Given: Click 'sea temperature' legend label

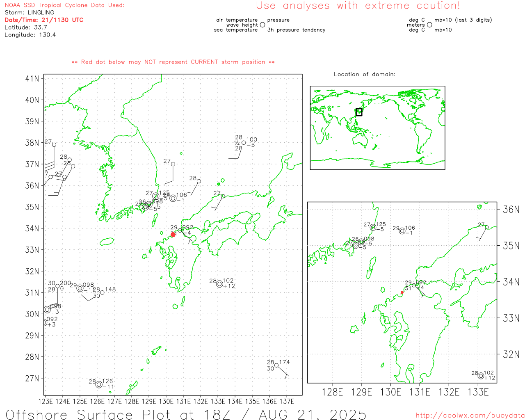Looking at the screenshot, I should pos(236,30).
